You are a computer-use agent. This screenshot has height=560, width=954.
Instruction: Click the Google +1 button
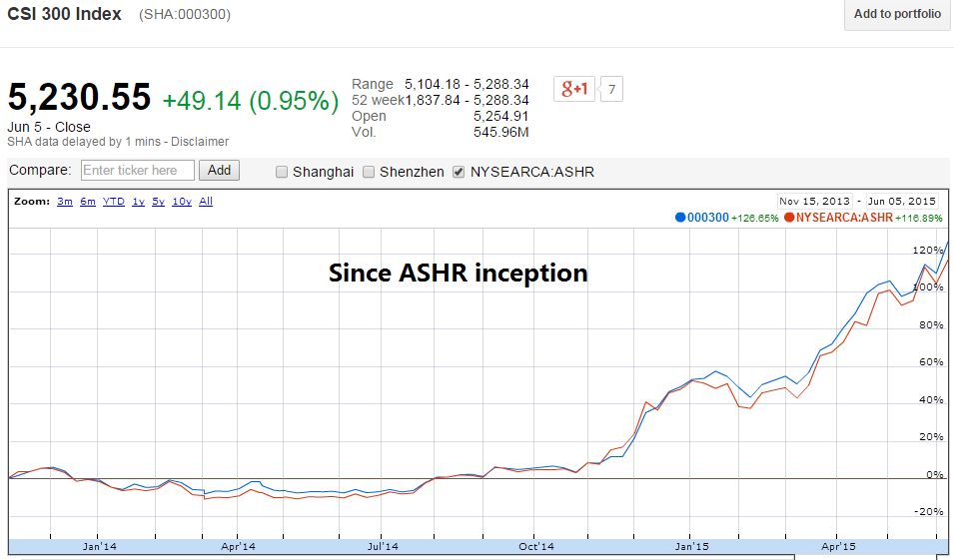click(x=573, y=89)
